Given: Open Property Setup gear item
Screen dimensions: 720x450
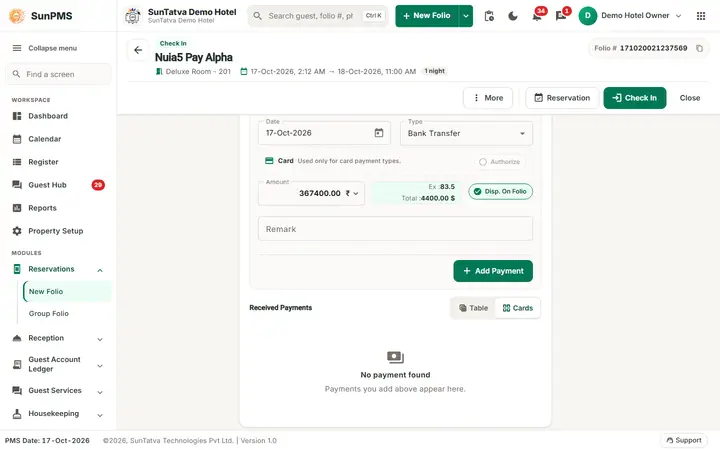Looking at the screenshot, I should [58, 231].
